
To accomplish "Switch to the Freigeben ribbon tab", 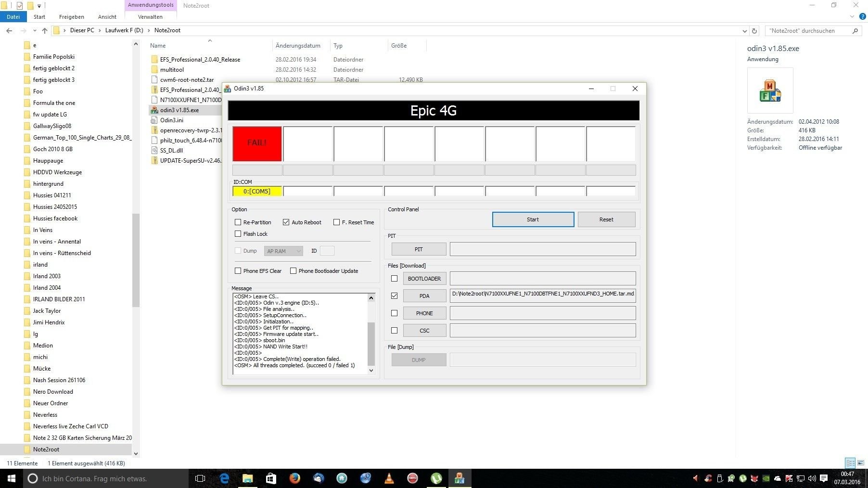I will (72, 17).
